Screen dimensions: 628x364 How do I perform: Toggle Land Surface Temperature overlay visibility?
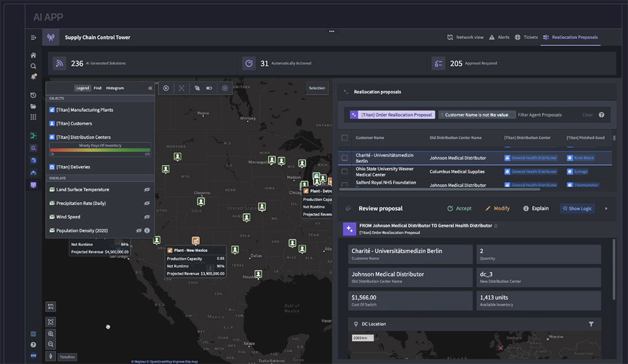click(146, 190)
